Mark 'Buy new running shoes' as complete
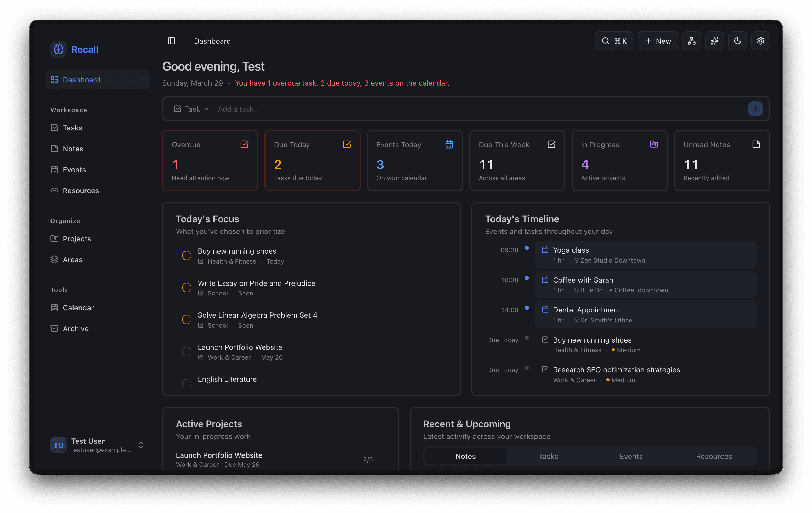This screenshot has height=513, width=812. [187, 255]
